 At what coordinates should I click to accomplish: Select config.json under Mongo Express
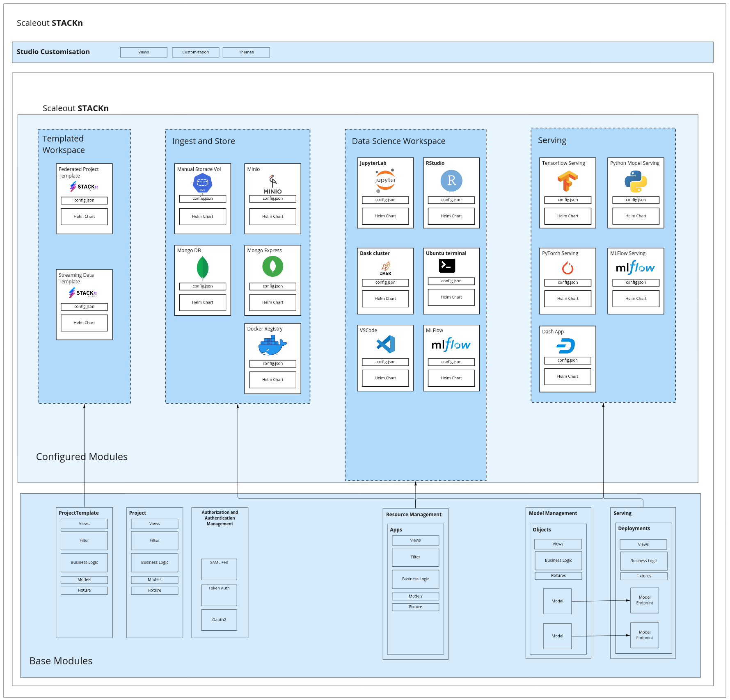pos(272,286)
